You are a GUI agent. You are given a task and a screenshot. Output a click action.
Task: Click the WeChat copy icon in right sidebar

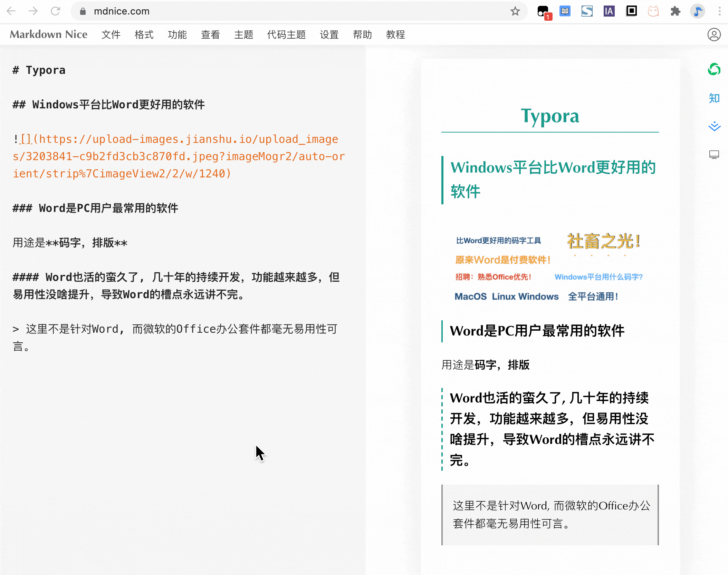coord(714,69)
